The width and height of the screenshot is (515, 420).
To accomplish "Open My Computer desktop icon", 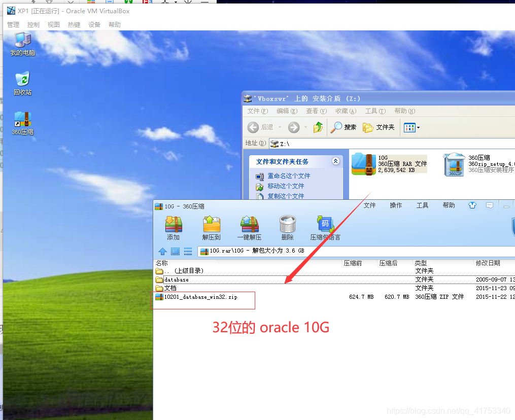I will pos(23,44).
